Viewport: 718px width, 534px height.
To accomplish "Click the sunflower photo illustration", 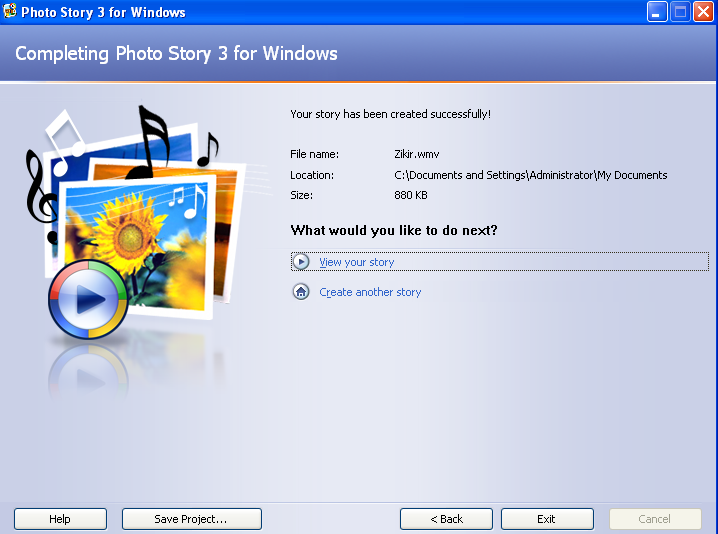I will pos(137,247).
